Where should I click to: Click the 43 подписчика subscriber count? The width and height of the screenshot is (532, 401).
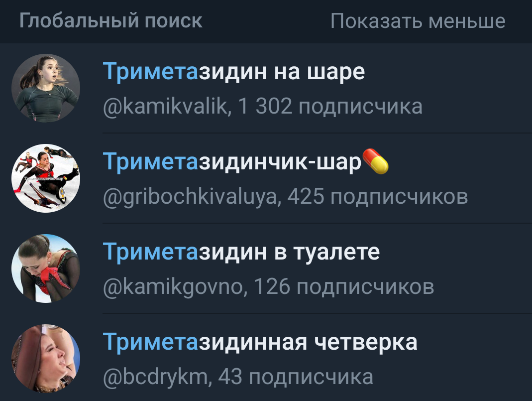[x=296, y=377]
